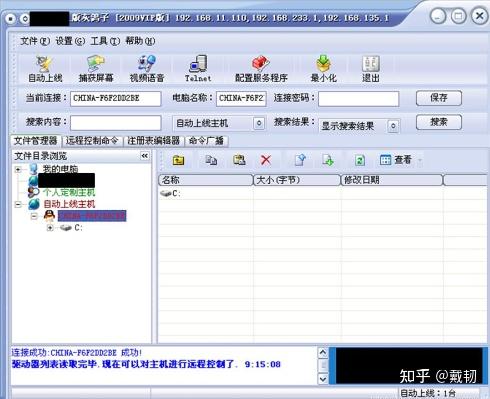490x399 pixels.
Task: Click the paste icon in file toolbar
Action: 239,160
